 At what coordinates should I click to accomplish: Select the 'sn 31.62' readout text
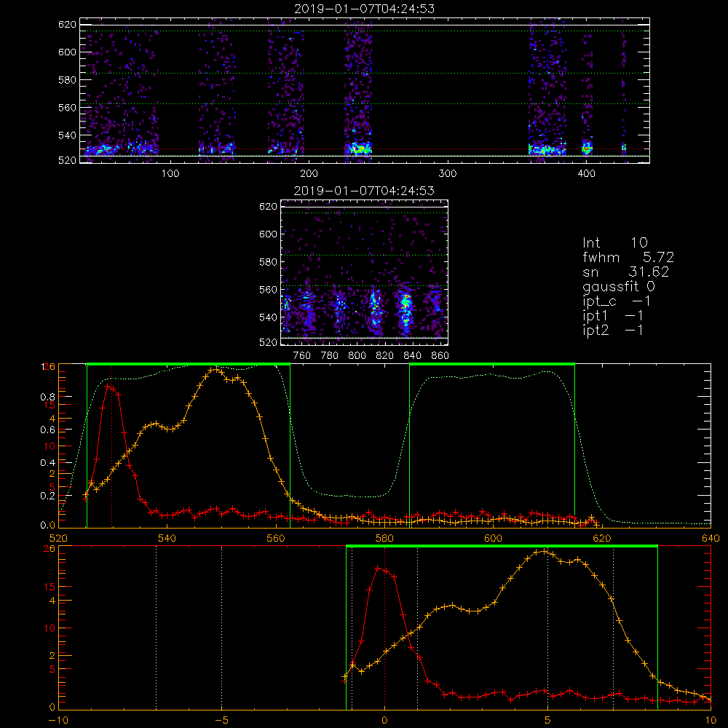[625, 272]
